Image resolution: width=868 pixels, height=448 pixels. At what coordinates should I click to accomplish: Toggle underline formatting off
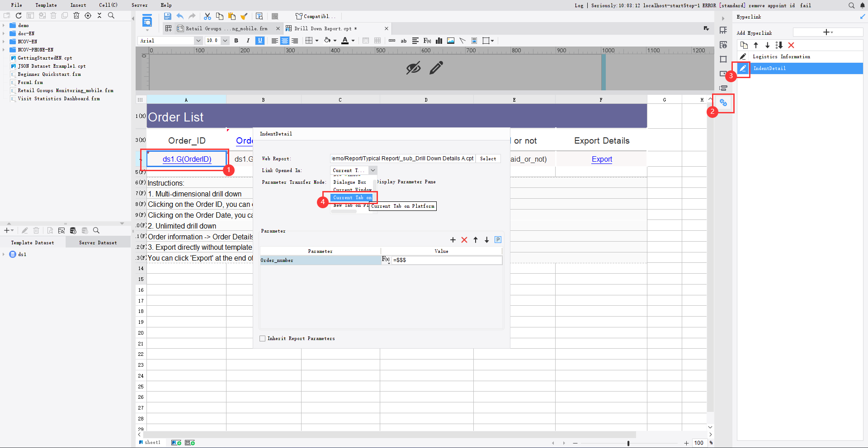coord(260,41)
